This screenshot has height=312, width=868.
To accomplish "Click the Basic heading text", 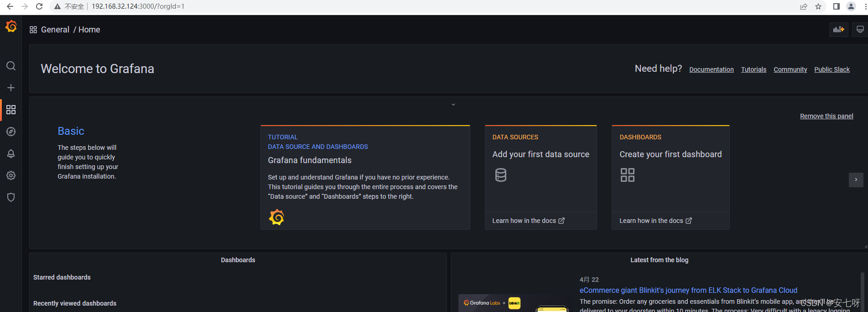I will point(71,131).
